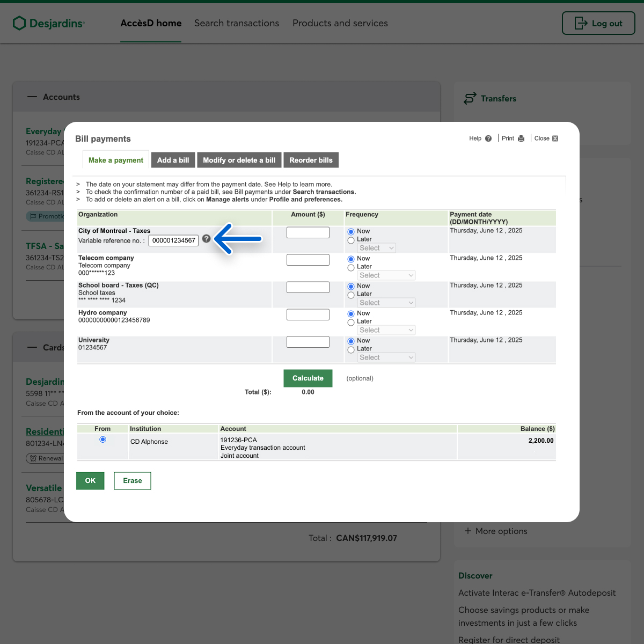The image size is (644, 644).
Task: Click the Print printer icon
Action: pyautogui.click(x=521, y=138)
